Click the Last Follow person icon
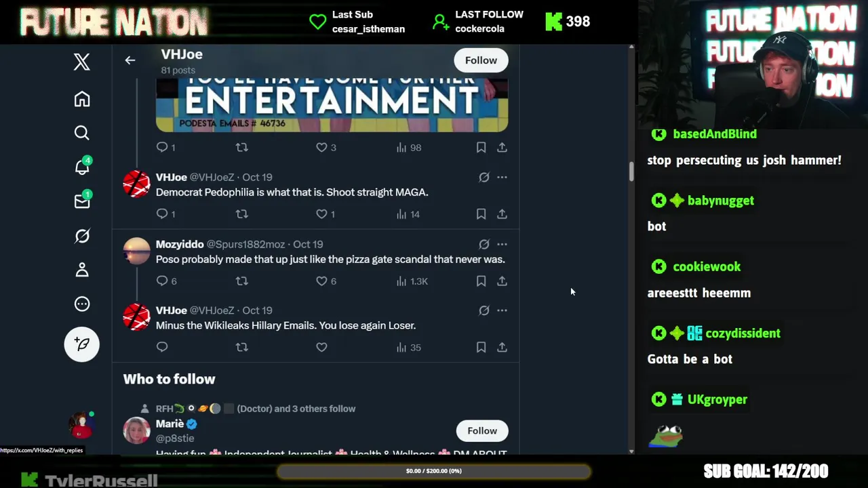 pos(441,22)
